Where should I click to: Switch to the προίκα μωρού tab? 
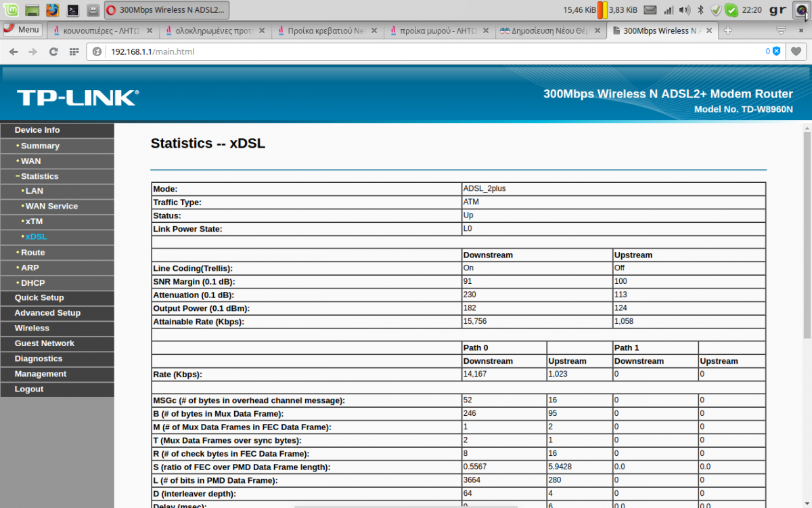438,30
